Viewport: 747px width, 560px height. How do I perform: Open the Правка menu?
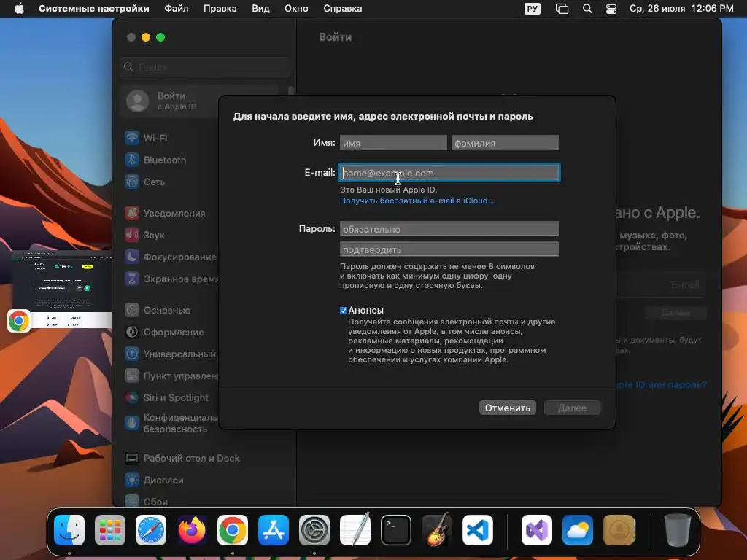pos(220,9)
